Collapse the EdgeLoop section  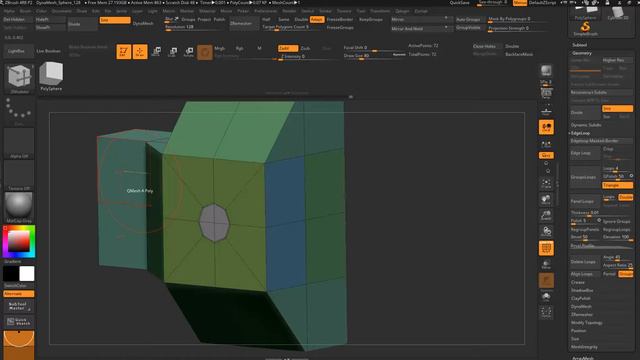coord(580,133)
